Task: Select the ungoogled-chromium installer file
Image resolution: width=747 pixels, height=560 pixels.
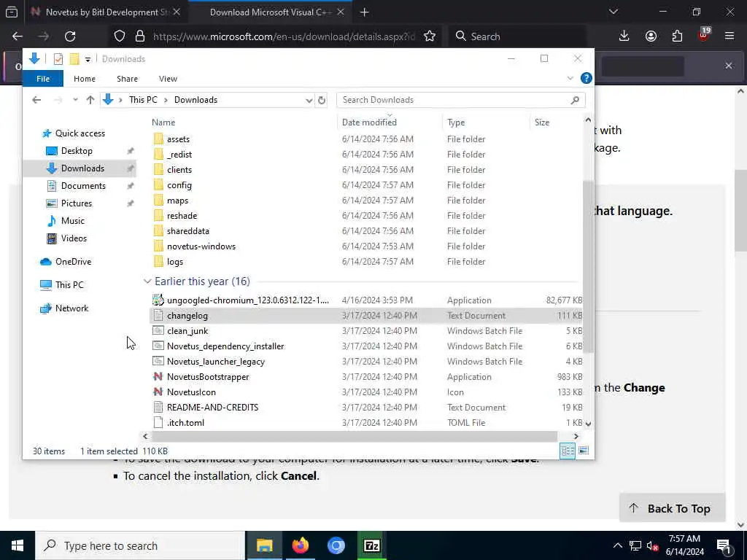Action: 248,300
